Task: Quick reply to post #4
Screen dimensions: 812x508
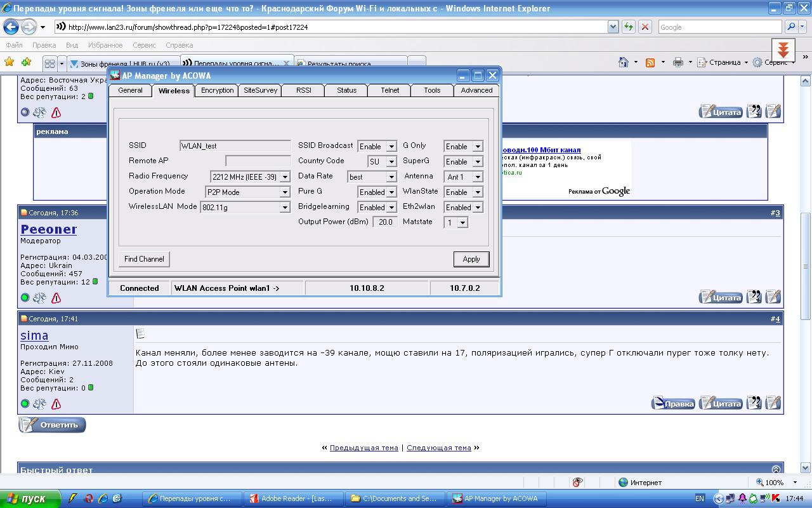Action: click(x=773, y=403)
